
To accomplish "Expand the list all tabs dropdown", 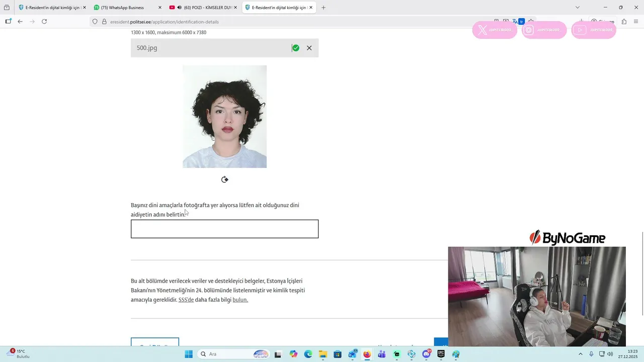I will pyautogui.click(x=578, y=8).
